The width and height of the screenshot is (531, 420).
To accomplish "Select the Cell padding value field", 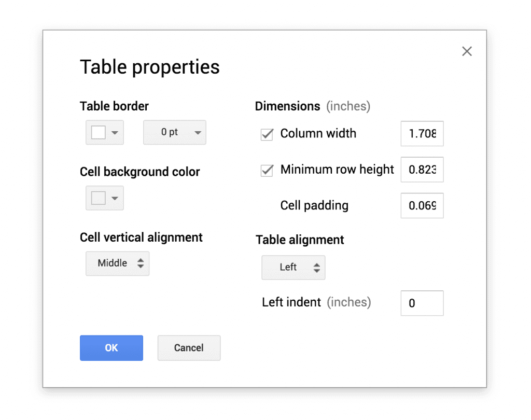I will coord(422,205).
